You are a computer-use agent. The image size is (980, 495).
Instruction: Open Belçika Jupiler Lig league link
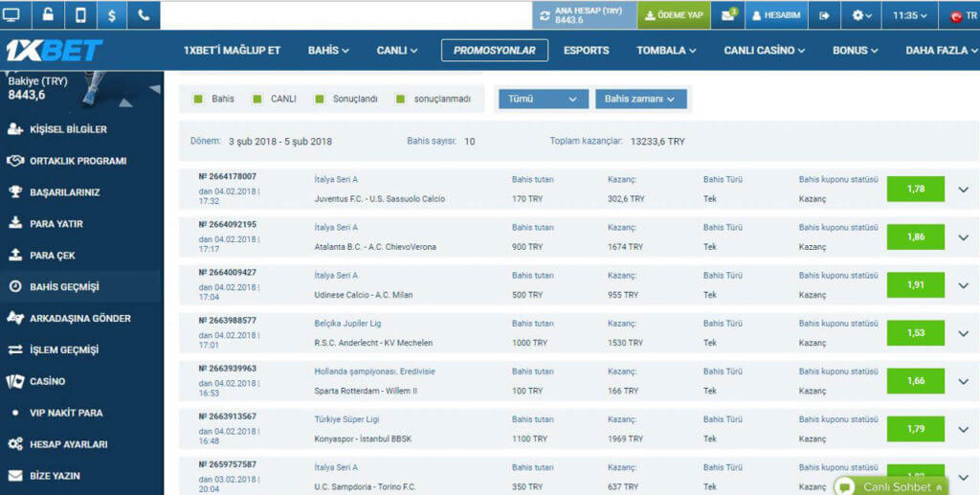pos(347,324)
